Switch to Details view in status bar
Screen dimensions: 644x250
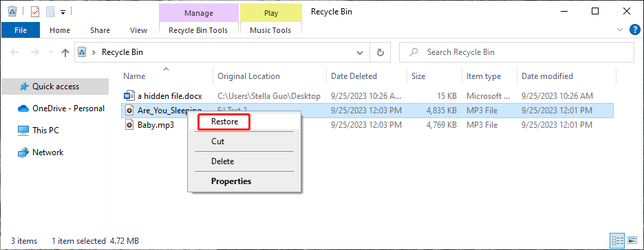[x=618, y=240]
